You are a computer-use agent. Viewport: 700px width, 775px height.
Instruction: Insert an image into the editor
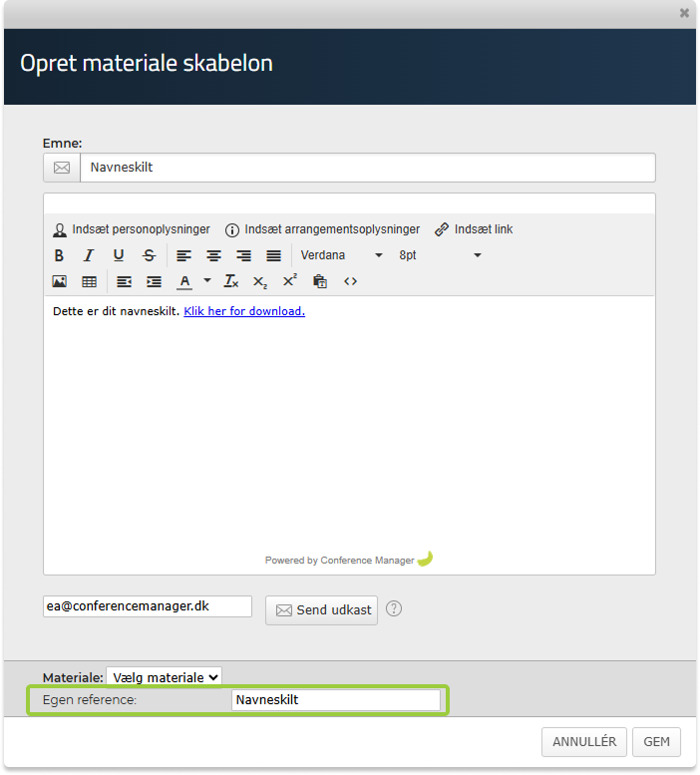click(x=59, y=281)
